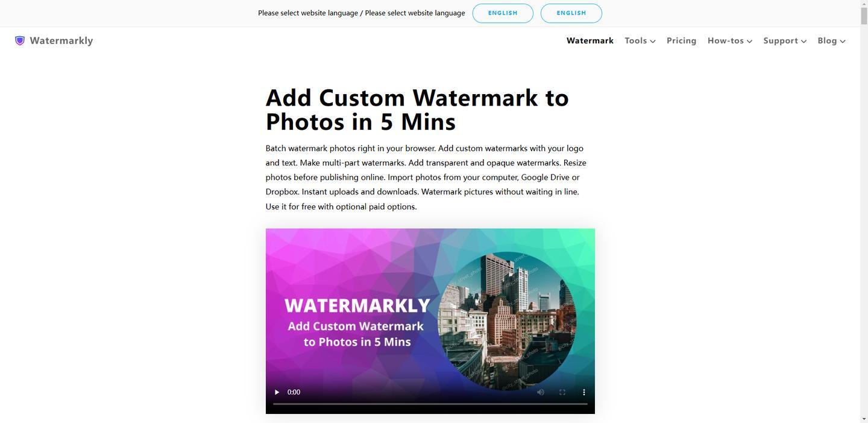Click the Watermarkly shield logo icon

20,40
